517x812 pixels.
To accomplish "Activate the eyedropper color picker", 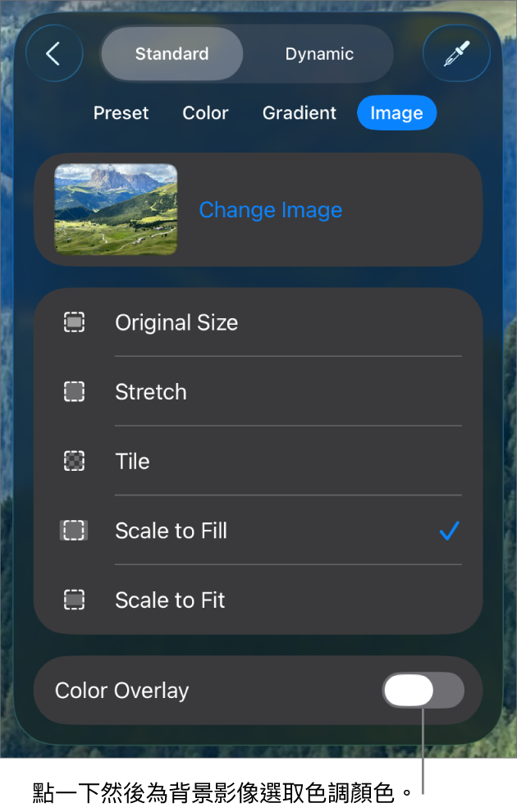I will (x=456, y=54).
